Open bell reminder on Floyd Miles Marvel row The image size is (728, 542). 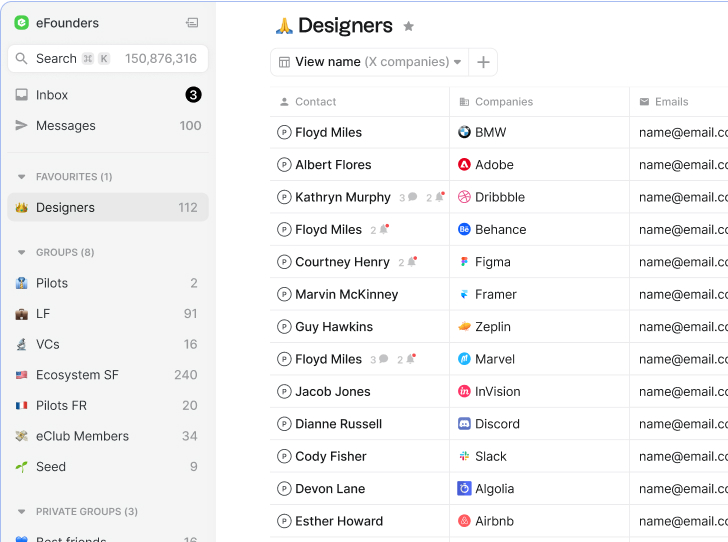[x=411, y=359]
